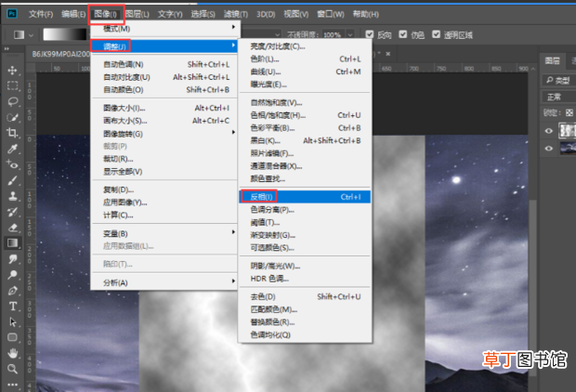576x392 pixels.
Task: Expand the 图像旋转(G) submenu
Action: click(164, 134)
